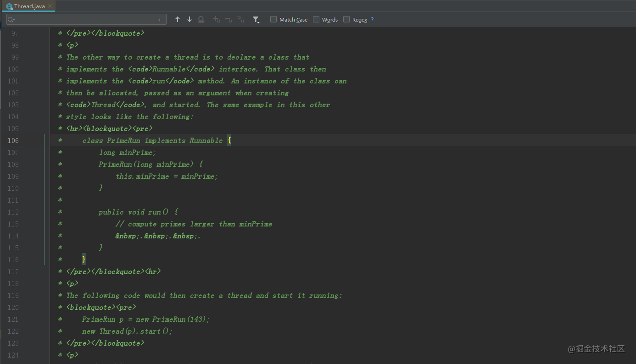Select the Thread.java editor tab
Viewport: 636px width, 364px height.
point(29,6)
